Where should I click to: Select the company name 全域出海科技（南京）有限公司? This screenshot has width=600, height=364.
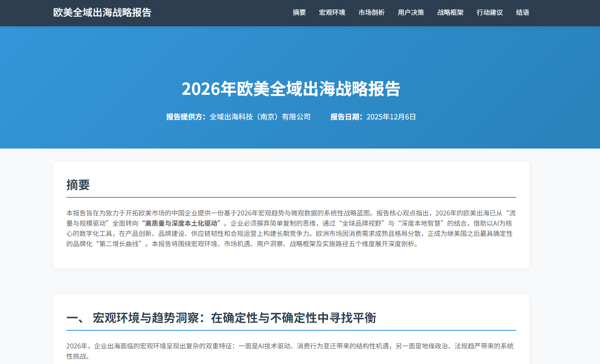pyautogui.click(x=260, y=117)
